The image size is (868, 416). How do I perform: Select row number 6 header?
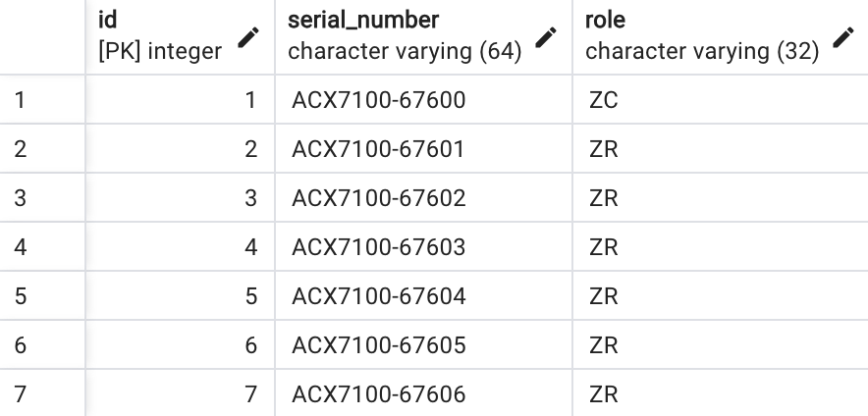[x=42, y=344]
